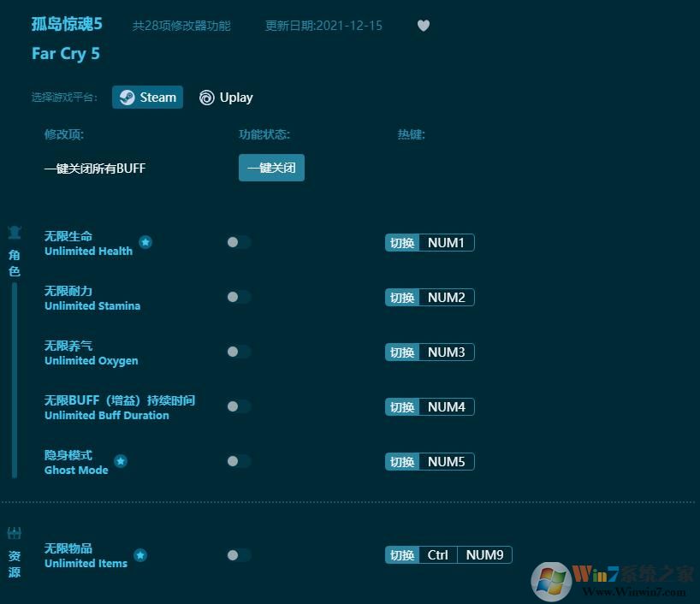
Task: Select the Steam platform
Action: [147, 97]
